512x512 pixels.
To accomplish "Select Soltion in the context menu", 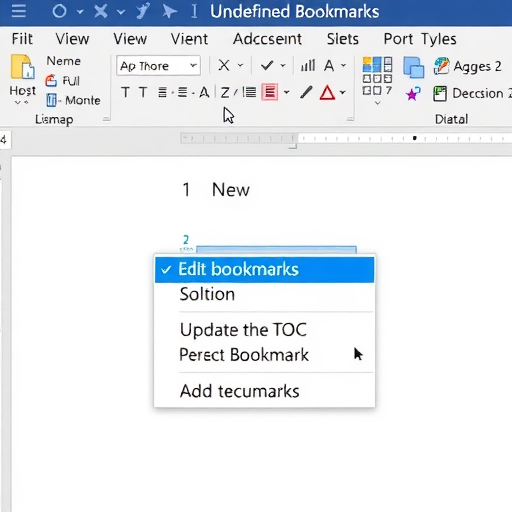I will 264,295.
